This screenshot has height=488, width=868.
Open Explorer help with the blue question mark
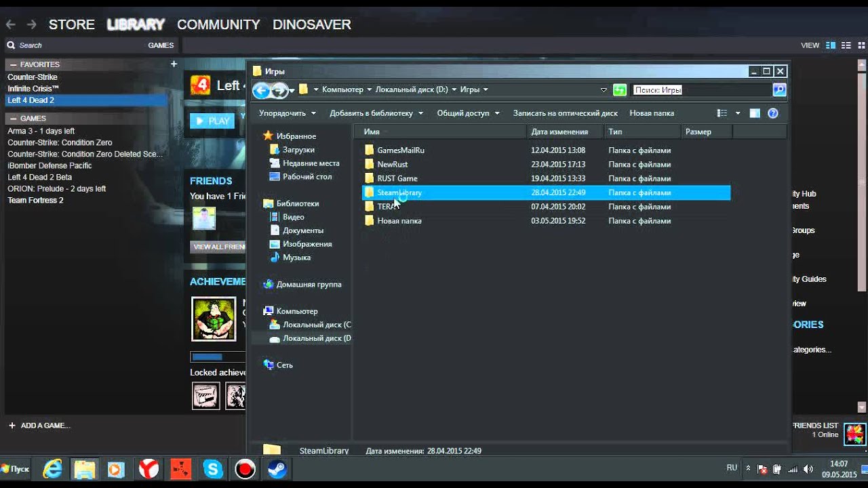pos(772,113)
